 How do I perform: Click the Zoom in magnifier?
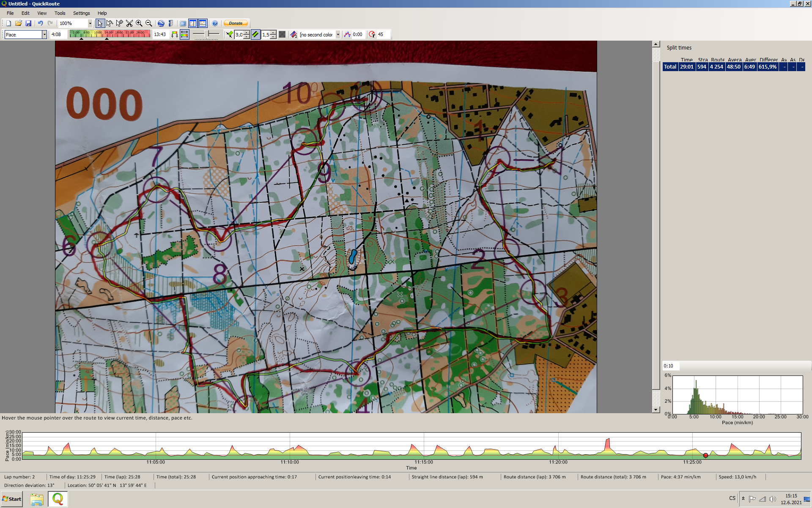(x=139, y=23)
